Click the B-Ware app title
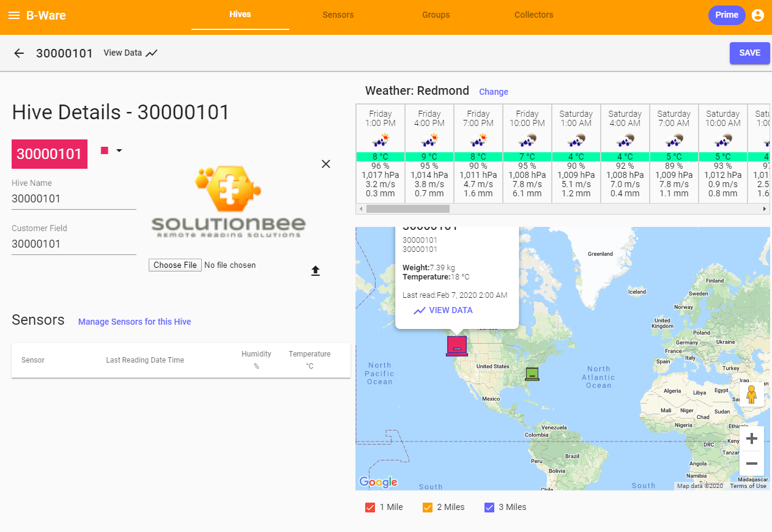 pyautogui.click(x=46, y=15)
